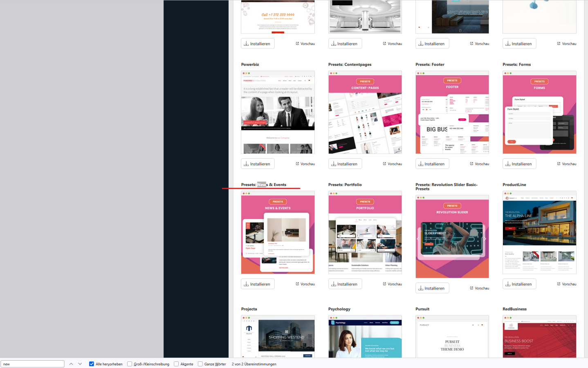This screenshot has height=368, width=588.
Task: Install the Presets: Revolution Slider Basic-Presets template
Action: click(432, 288)
